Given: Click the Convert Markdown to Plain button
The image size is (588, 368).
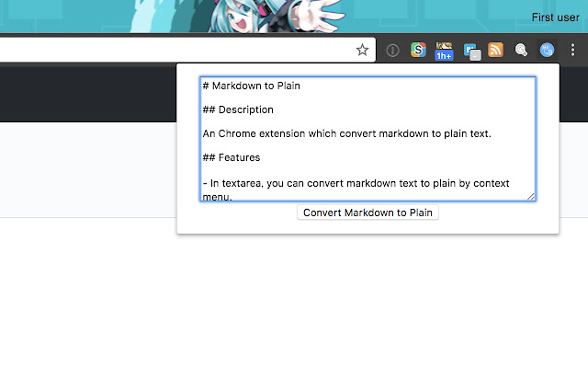Looking at the screenshot, I should click(x=367, y=213).
